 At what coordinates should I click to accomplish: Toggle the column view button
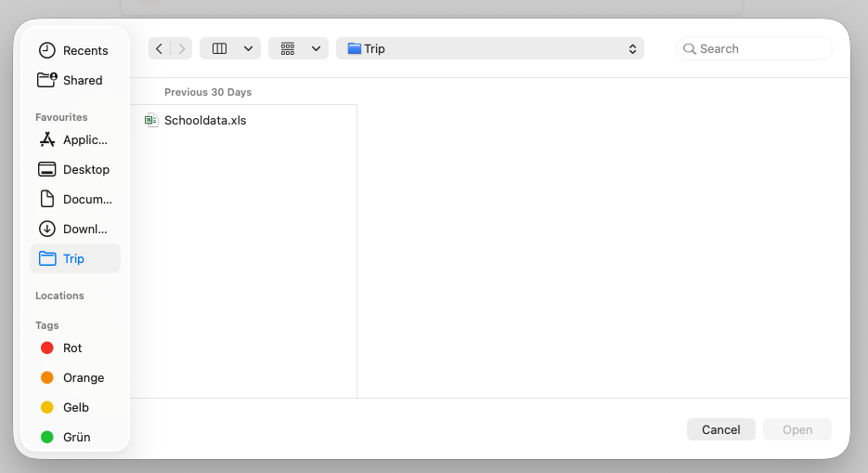coord(220,48)
